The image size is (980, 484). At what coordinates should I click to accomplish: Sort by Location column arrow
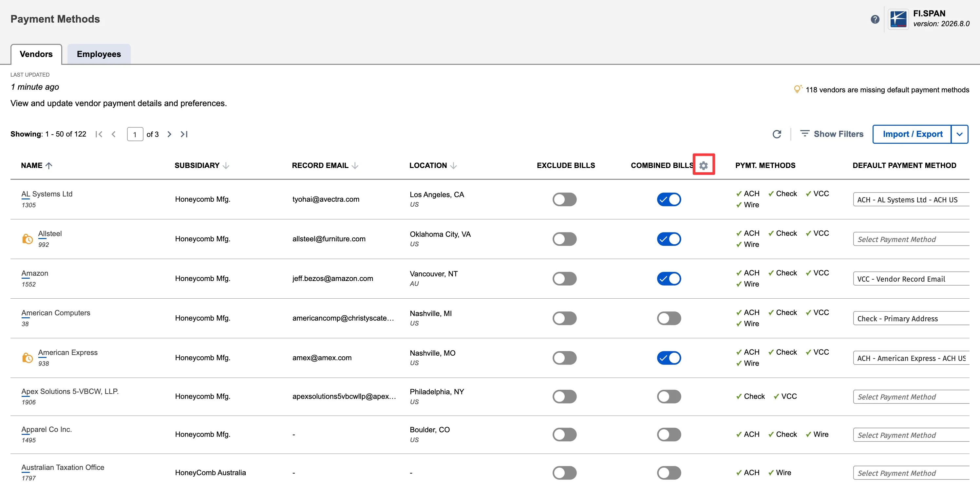pos(453,165)
